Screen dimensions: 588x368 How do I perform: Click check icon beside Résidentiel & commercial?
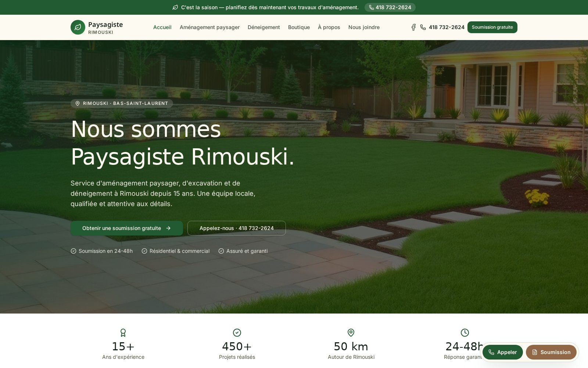pos(144,251)
